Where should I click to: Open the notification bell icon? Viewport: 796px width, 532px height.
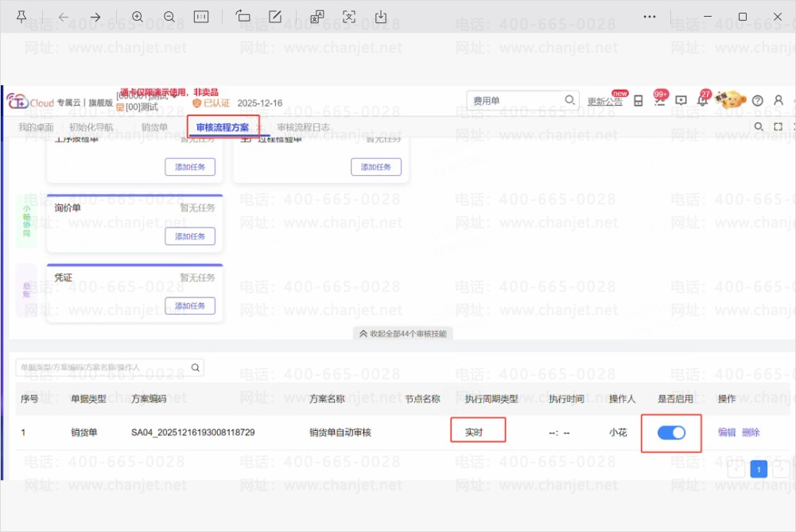click(703, 100)
